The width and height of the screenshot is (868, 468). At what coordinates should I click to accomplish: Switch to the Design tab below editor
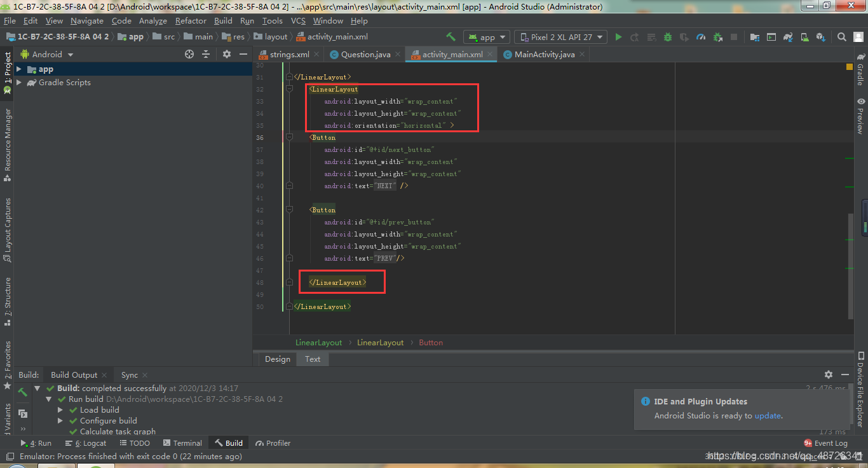(278, 359)
